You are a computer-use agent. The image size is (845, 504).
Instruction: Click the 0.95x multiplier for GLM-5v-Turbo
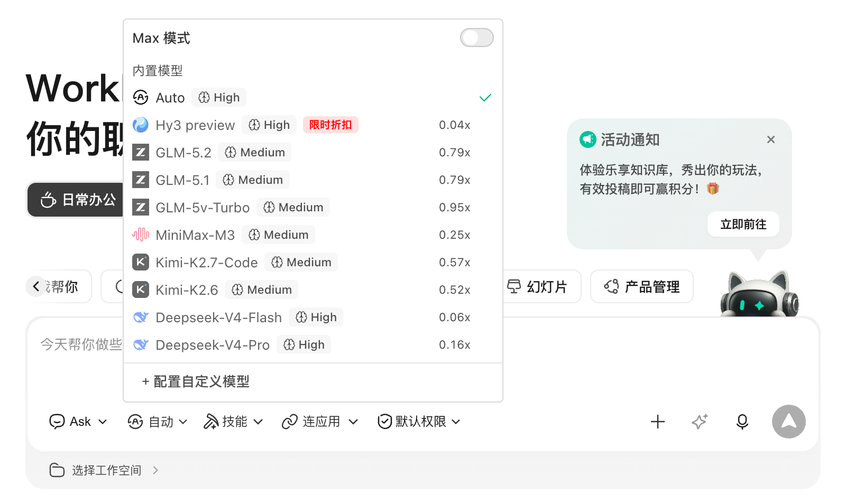click(x=455, y=208)
